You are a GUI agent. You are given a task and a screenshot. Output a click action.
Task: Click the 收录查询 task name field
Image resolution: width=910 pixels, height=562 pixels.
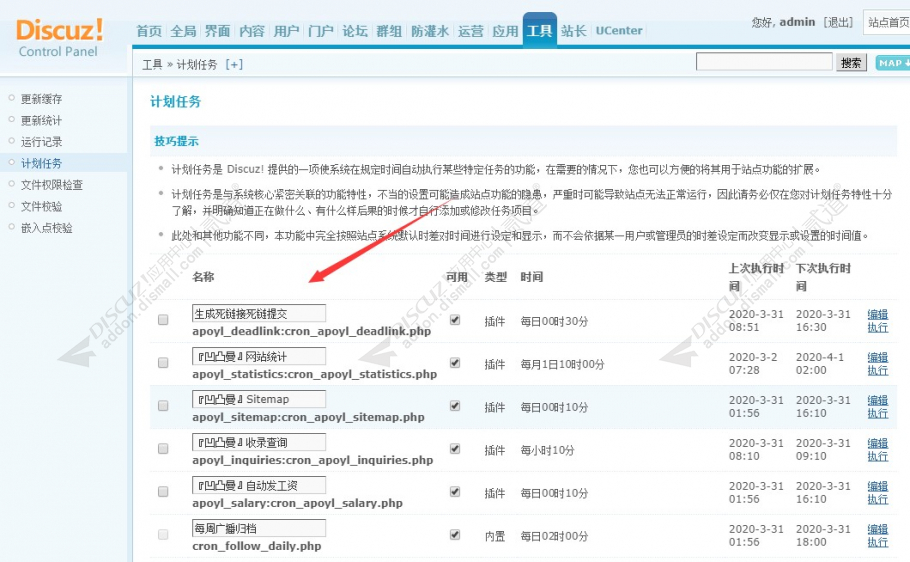pos(259,442)
